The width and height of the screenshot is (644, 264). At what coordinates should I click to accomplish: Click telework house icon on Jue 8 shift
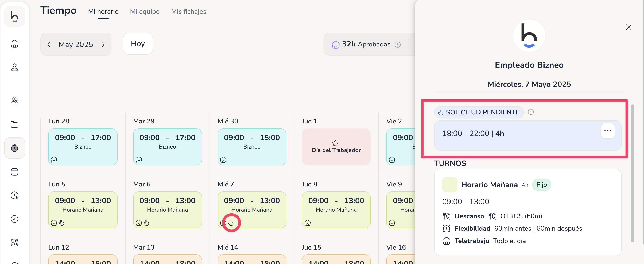[308, 223]
